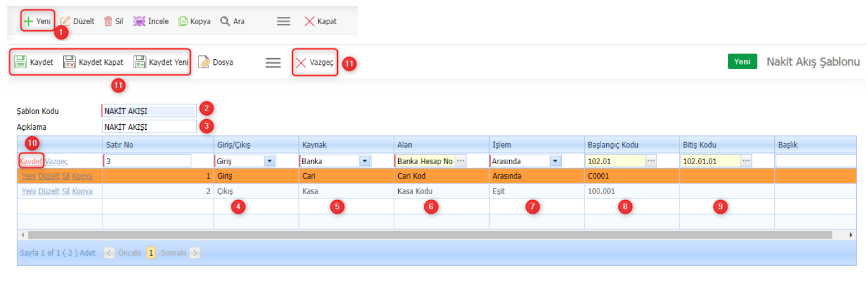Click scrollbar right arrow of grid
Image resolution: width=868 pixels, height=281 pixels.
851,234
